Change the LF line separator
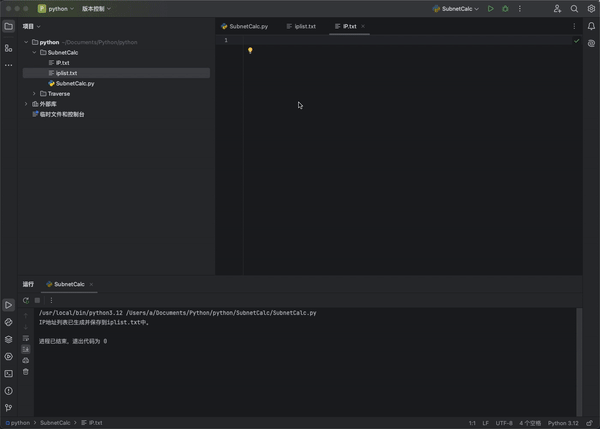 point(486,423)
